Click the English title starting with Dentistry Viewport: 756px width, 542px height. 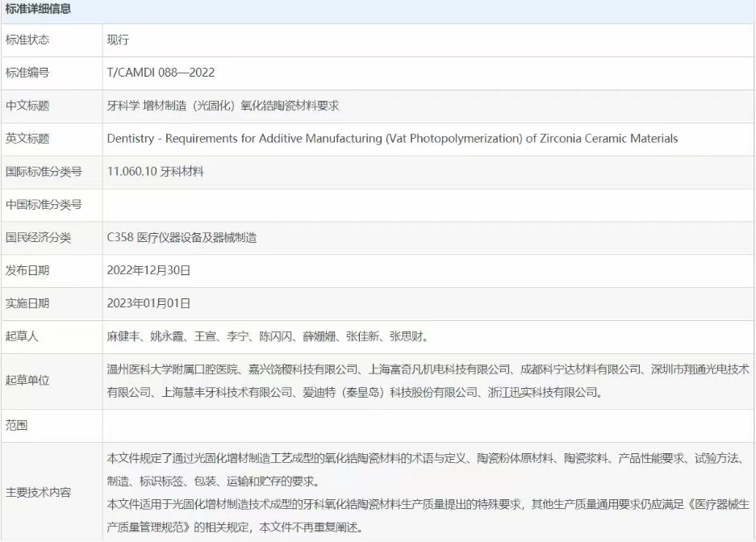pyautogui.click(x=392, y=139)
